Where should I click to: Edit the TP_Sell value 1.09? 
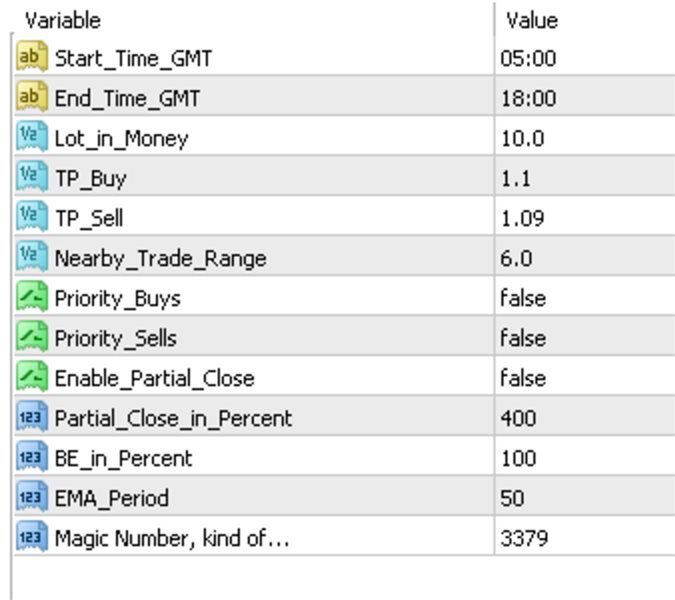(x=523, y=218)
